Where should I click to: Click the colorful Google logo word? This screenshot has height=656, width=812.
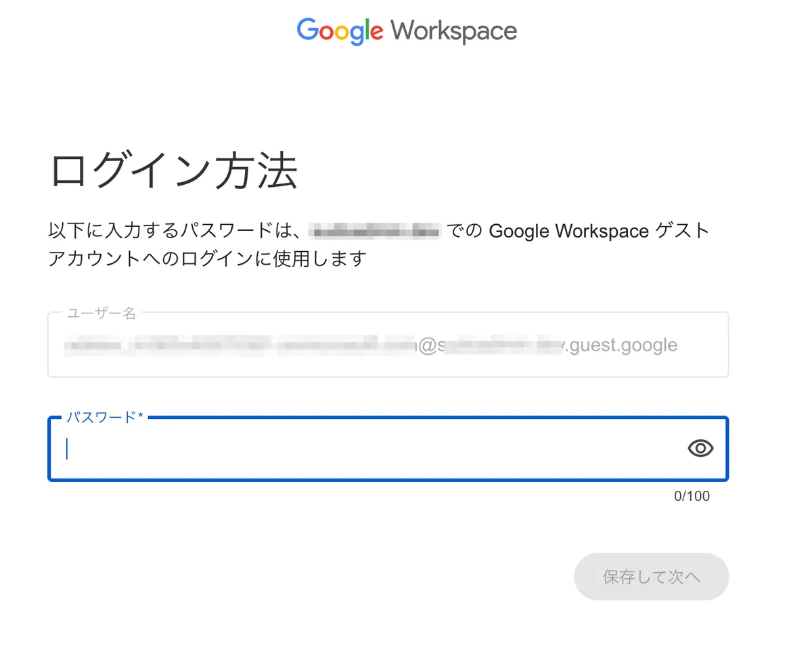(340, 30)
